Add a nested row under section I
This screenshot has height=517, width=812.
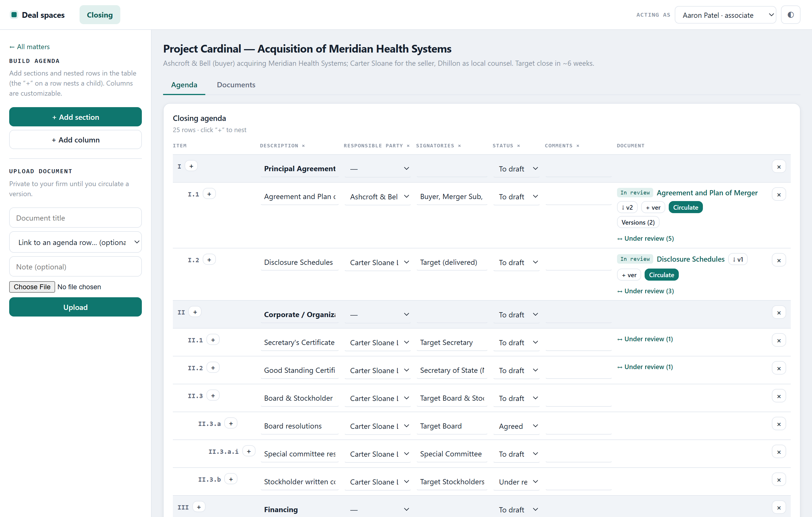coord(191,166)
